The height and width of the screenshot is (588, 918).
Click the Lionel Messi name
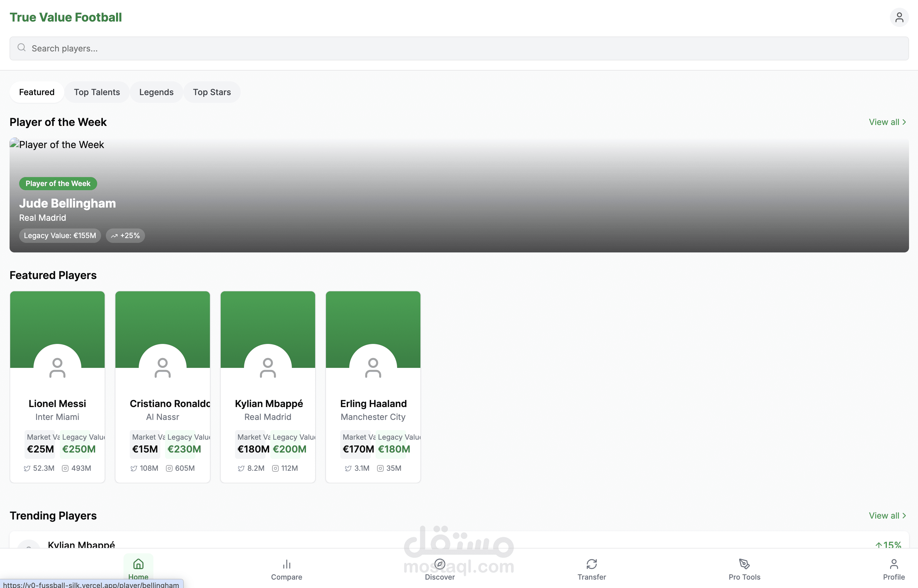coord(57,403)
